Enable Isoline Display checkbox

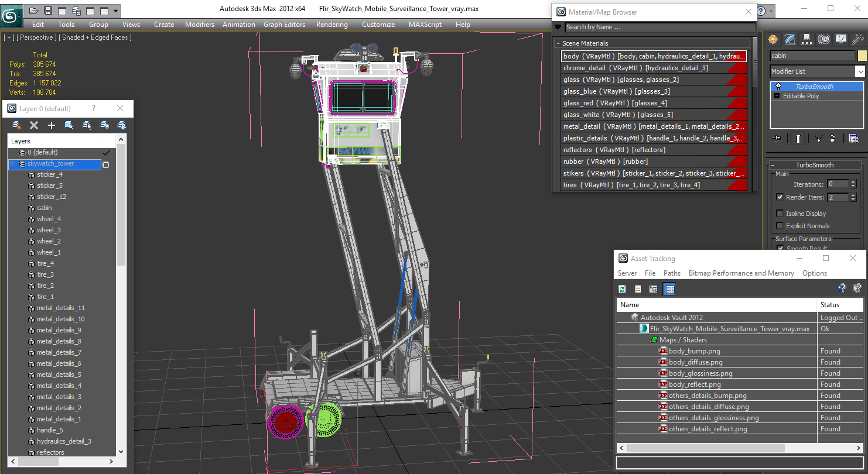coord(780,214)
